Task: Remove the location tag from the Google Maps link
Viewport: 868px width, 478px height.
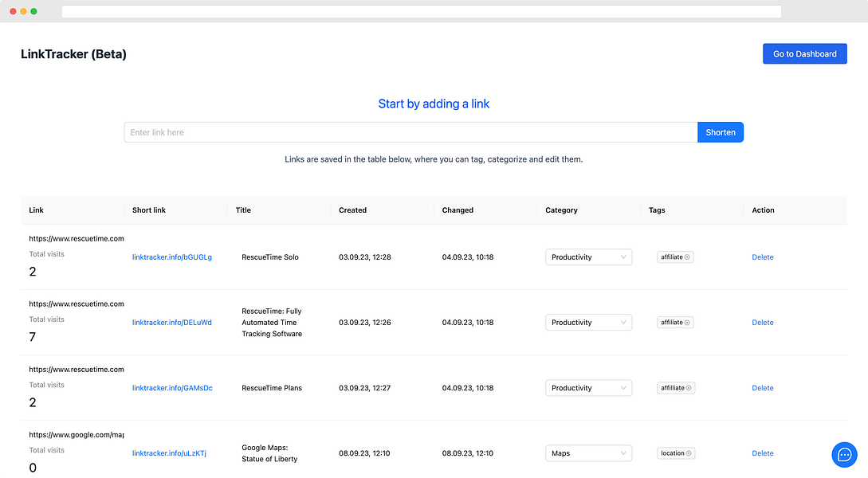Action: [x=688, y=453]
